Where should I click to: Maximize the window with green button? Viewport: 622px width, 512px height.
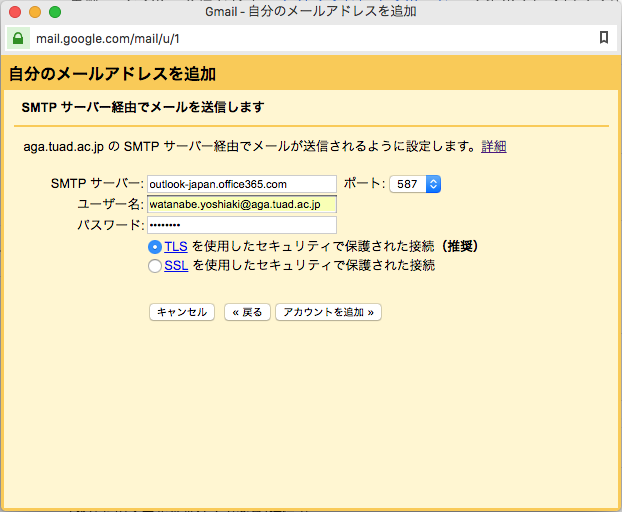(x=55, y=12)
